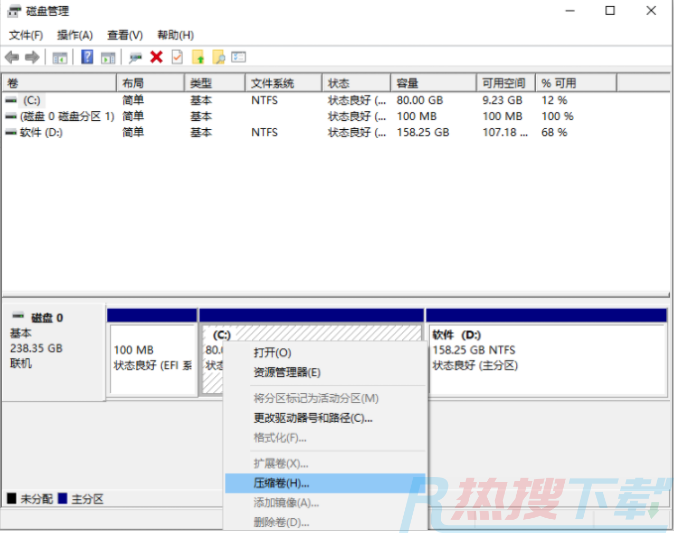Sort by the 文件系统 column header
The width and height of the screenshot is (674, 533).
pos(283,83)
